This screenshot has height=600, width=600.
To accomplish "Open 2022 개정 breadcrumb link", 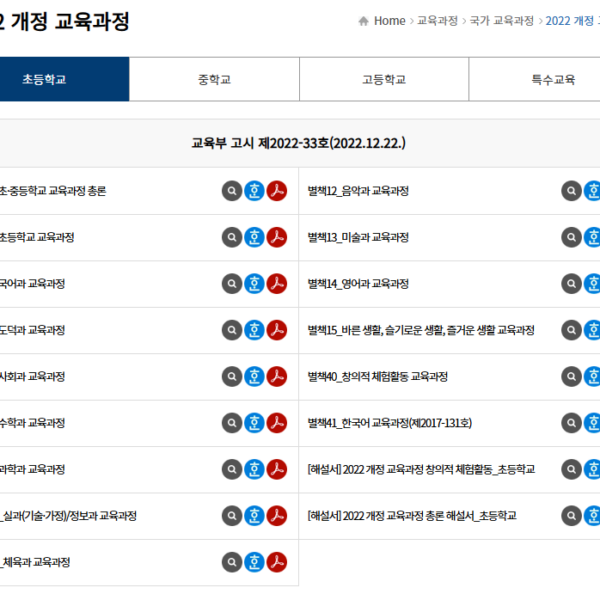I will (x=572, y=21).
